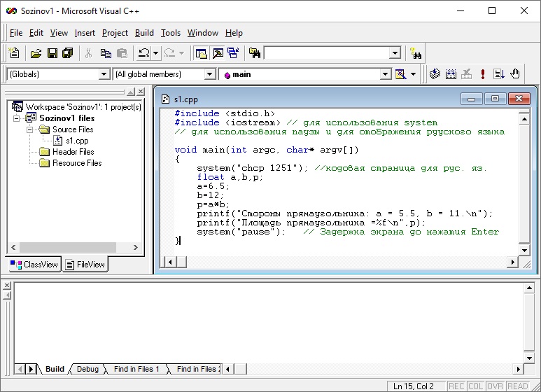
Task: Collapse the Sozinov1 files tree node
Action: 16,118
